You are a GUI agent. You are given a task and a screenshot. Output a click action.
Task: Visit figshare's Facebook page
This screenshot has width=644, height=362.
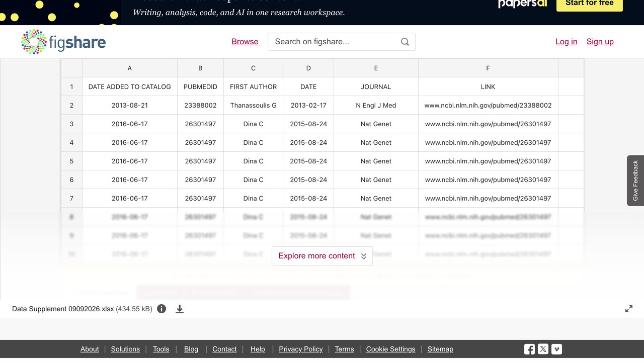tap(529, 349)
